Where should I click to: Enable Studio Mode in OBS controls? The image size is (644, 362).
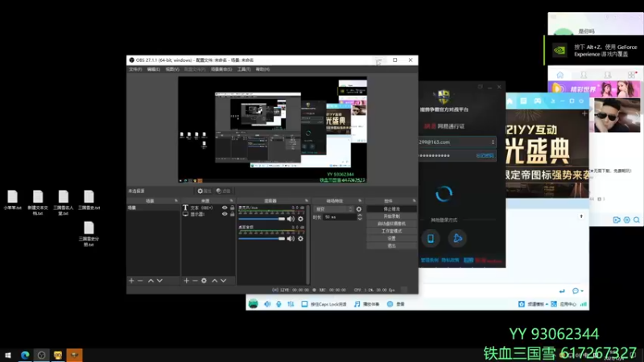pos(391,231)
